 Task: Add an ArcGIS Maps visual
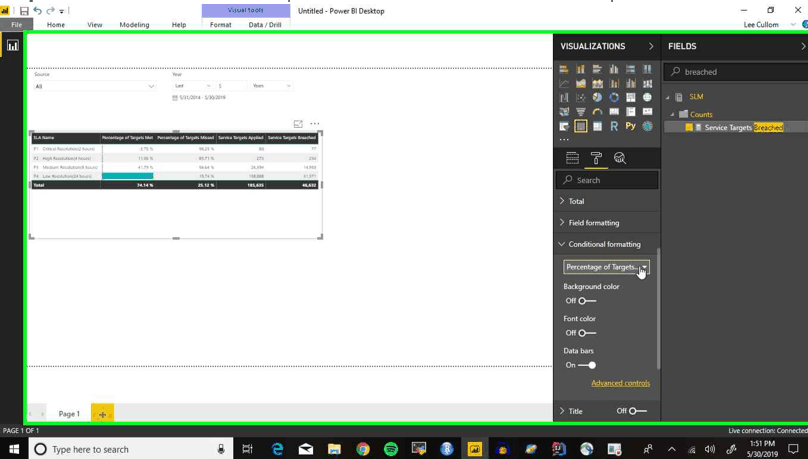point(647,126)
